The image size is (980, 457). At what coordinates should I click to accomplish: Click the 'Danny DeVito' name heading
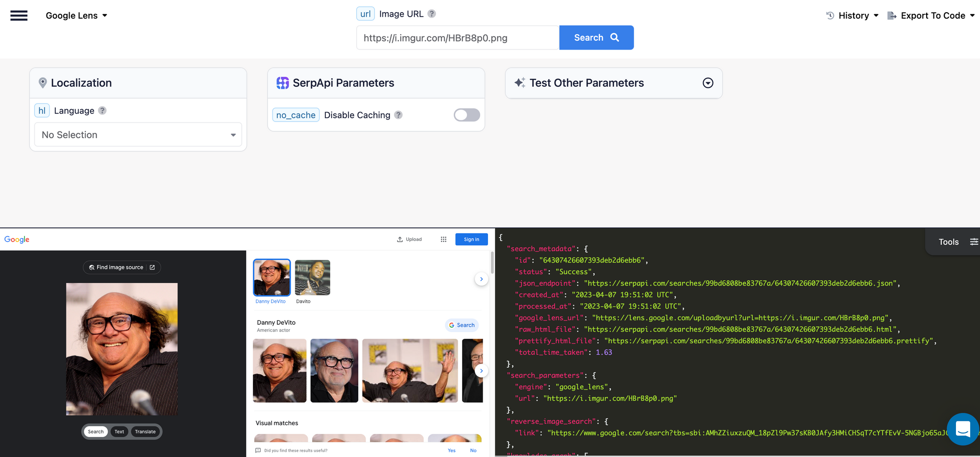276,323
